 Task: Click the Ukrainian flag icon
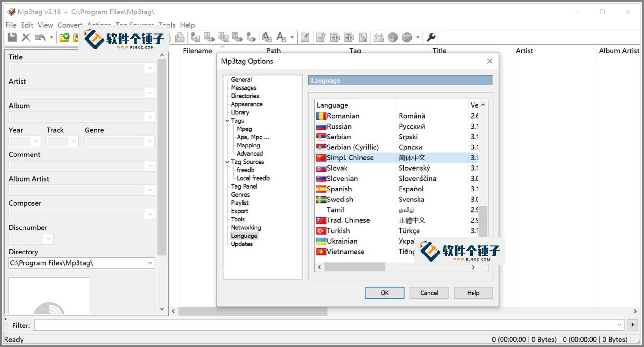321,241
